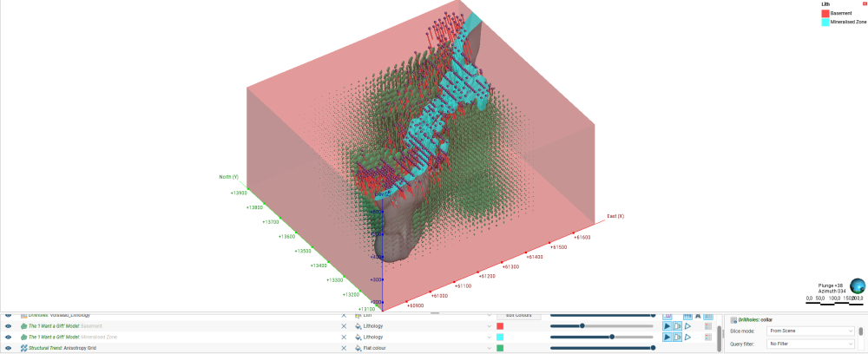Toggle visibility of the Drillholes lithology row
Viewport: 868px width, 354px height.
point(8,315)
